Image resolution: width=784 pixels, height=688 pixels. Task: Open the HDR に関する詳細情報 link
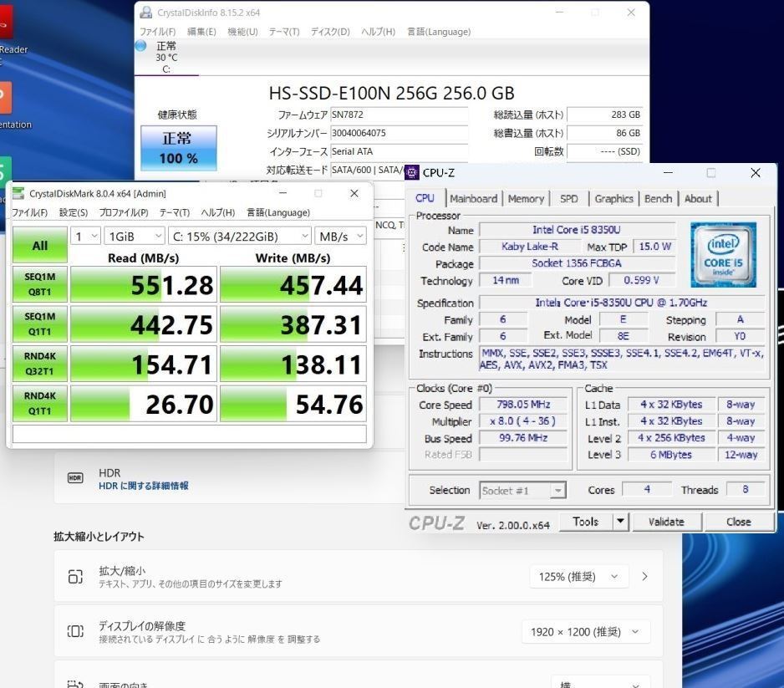[144, 486]
